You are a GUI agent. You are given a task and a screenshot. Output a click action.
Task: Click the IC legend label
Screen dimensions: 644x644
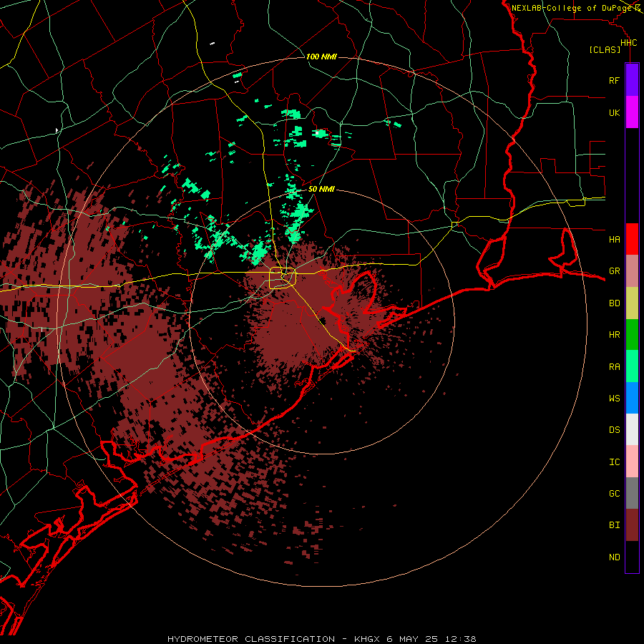click(614, 462)
